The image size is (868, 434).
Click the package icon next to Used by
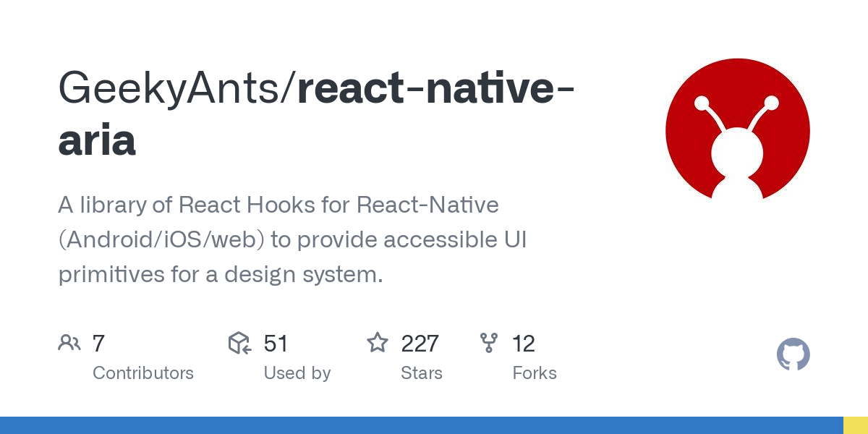239,343
